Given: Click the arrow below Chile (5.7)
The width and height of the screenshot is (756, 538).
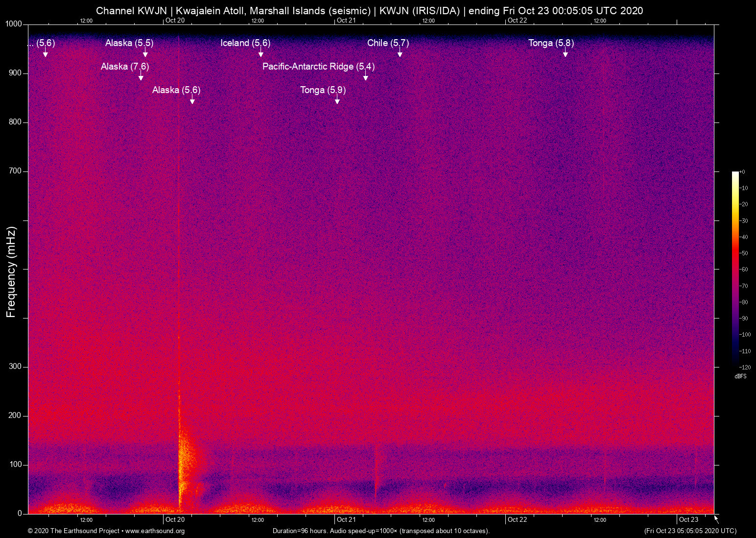Looking at the screenshot, I should [x=400, y=53].
